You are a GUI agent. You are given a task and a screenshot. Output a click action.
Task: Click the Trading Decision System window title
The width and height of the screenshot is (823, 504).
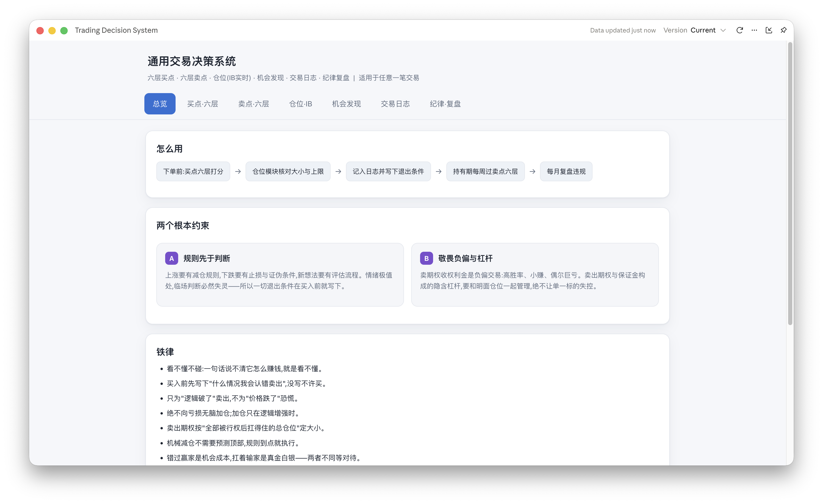(116, 30)
